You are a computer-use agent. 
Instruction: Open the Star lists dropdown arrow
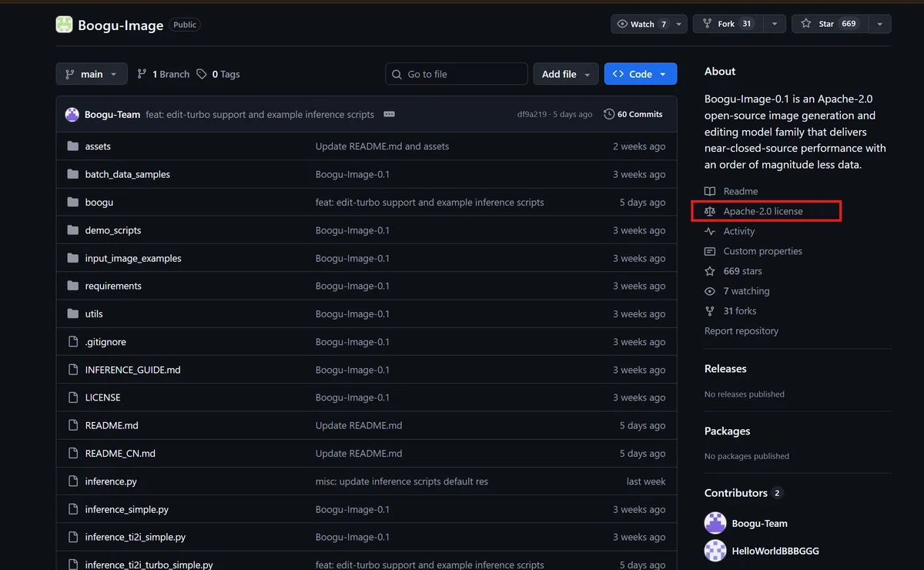tap(880, 24)
